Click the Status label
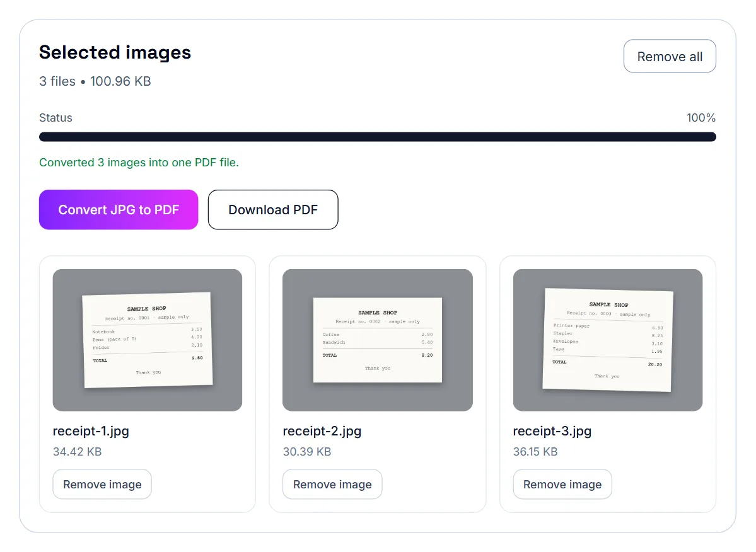The image size is (756, 552). coord(55,118)
